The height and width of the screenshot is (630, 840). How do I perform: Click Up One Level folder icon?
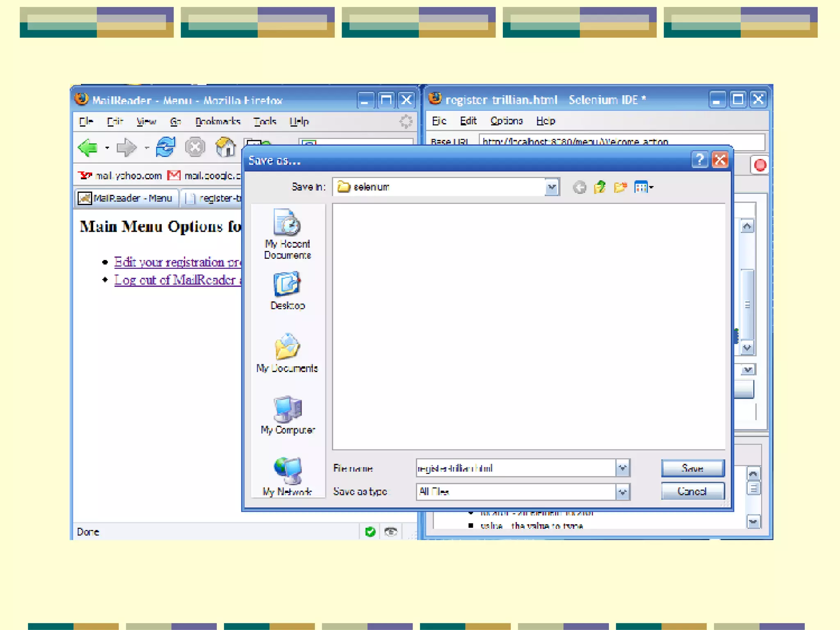(600, 187)
